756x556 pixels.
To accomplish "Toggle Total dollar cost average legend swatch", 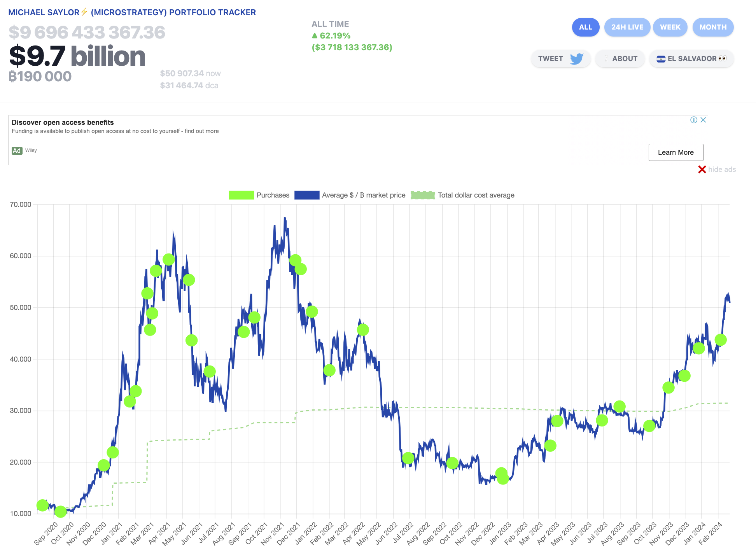I will click(x=423, y=195).
